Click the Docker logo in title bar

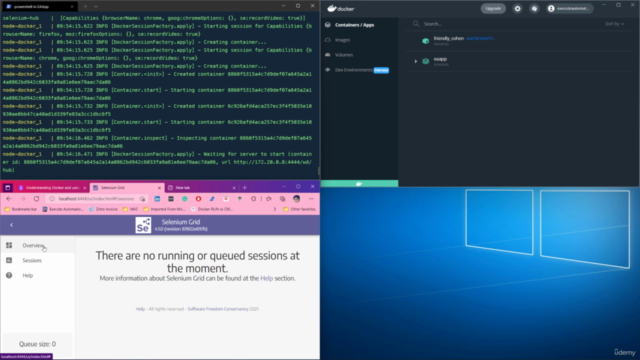coord(341,9)
